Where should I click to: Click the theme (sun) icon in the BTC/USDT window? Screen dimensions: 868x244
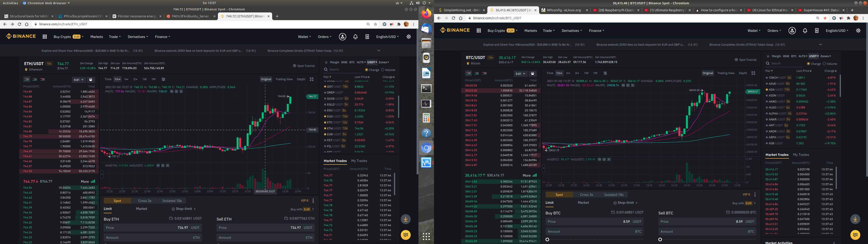(858, 31)
